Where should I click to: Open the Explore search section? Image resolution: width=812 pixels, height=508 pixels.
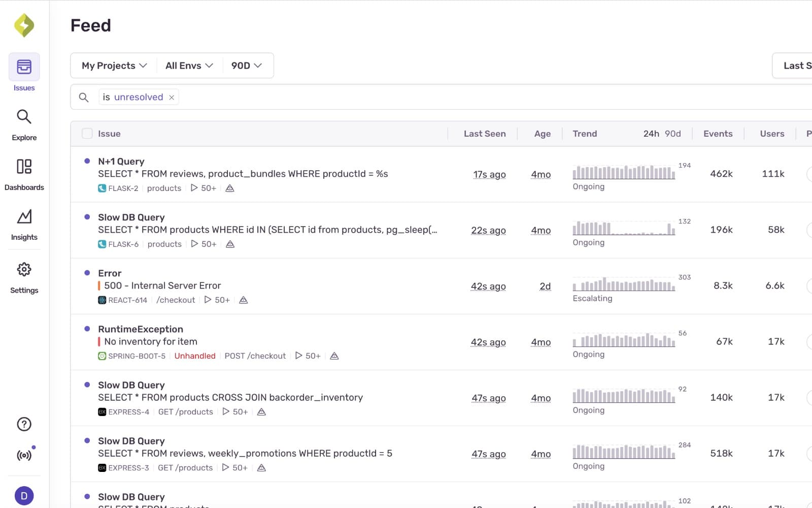point(24,125)
